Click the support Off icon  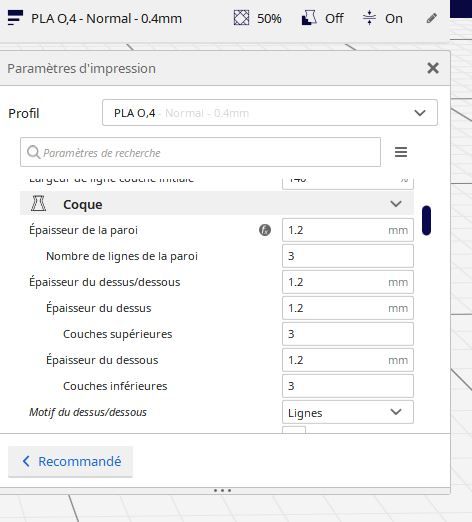pyautogui.click(x=309, y=18)
